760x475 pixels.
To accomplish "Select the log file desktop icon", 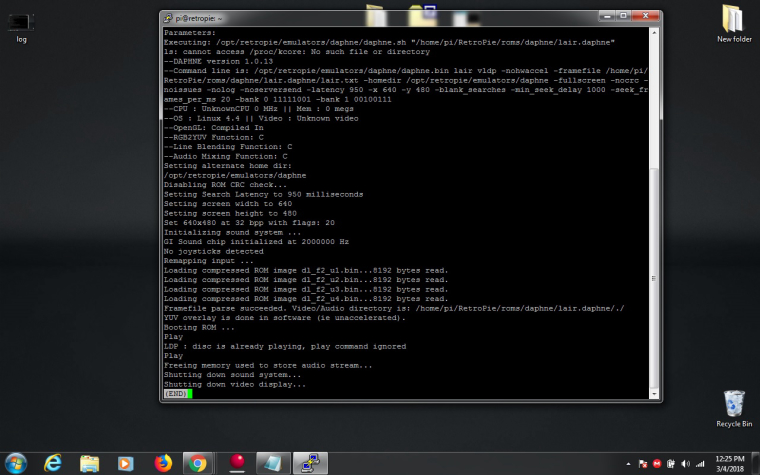I will tap(21, 22).
